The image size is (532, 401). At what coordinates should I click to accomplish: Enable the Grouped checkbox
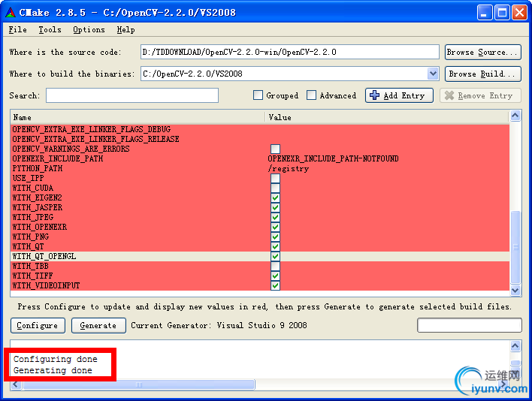pos(258,95)
